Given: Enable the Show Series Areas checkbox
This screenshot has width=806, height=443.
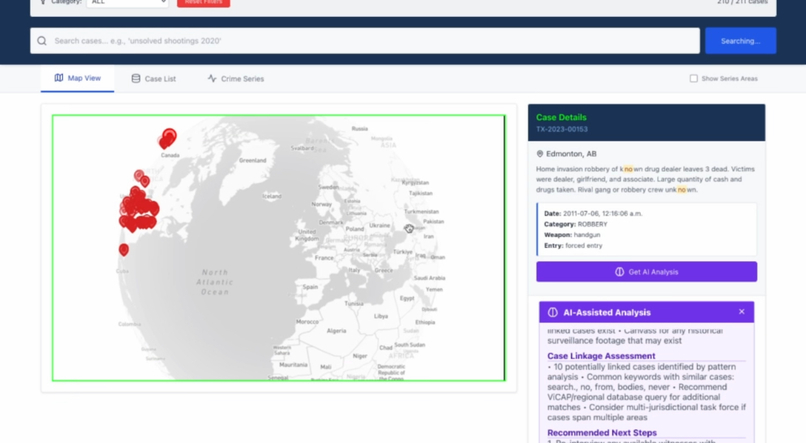Looking at the screenshot, I should tap(693, 78).
